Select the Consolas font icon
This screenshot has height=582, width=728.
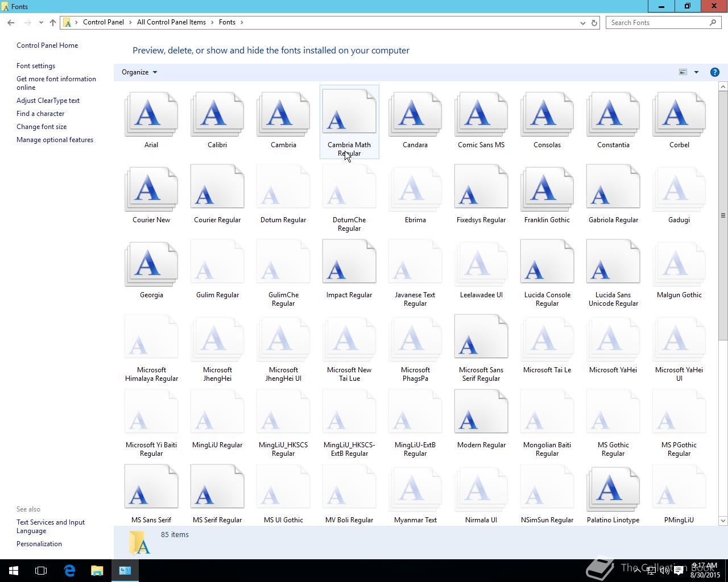(547, 115)
